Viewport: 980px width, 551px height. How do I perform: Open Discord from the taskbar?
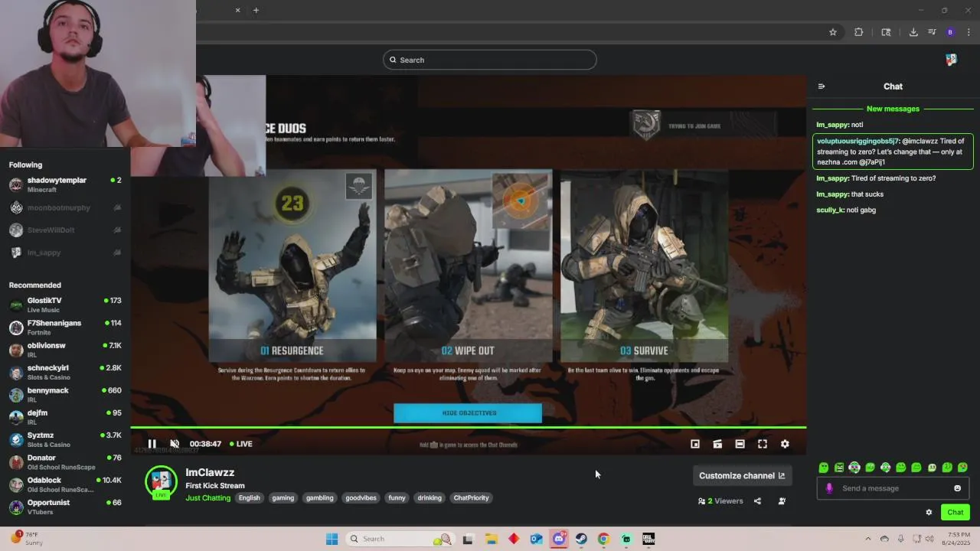[x=559, y=539]
